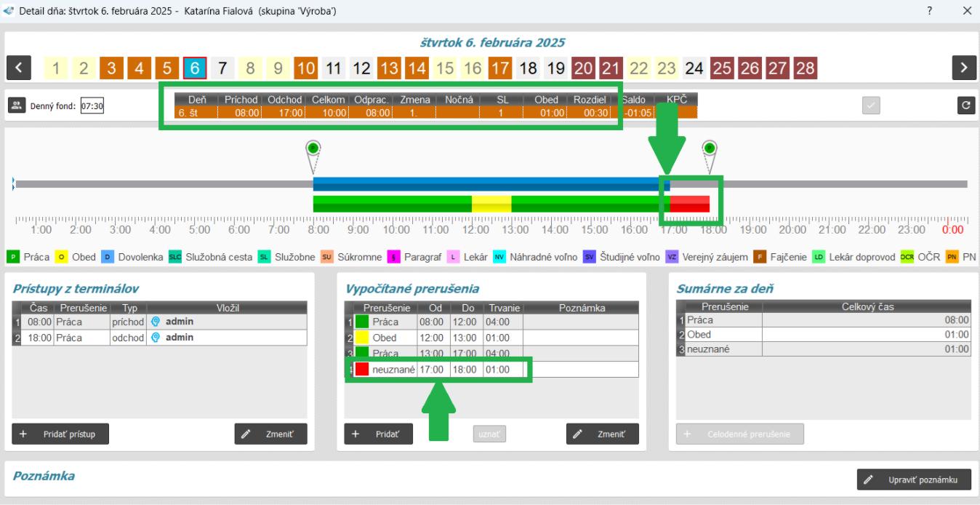Edit the Denný fond time field
The image size is (980, 505).
tap(92, 106)
